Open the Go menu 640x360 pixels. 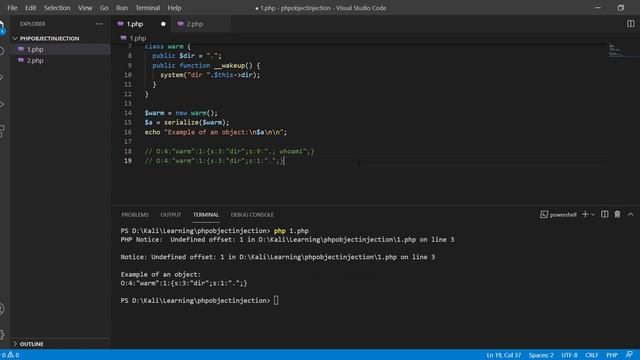(104, 8)
